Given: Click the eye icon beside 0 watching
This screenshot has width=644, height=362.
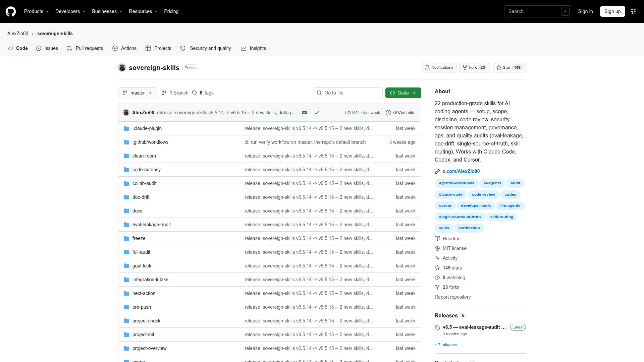Looking at the screenshot, I should [x=437, y=278].
